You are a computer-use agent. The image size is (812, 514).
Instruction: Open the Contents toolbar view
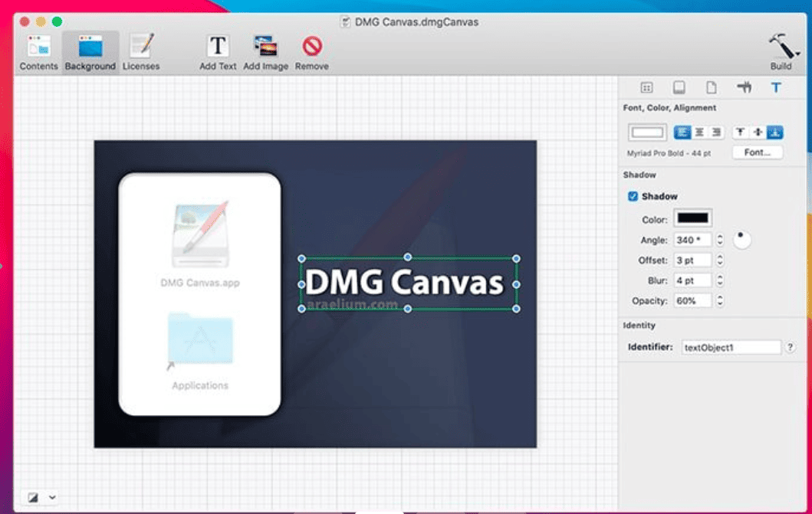coord(38,52)
